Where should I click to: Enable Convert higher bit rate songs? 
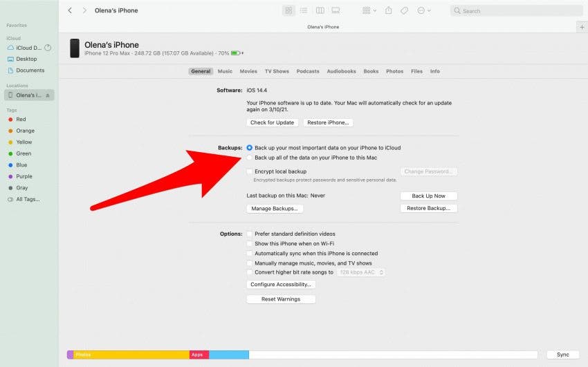pyautogui.click(x=249, y=272)
